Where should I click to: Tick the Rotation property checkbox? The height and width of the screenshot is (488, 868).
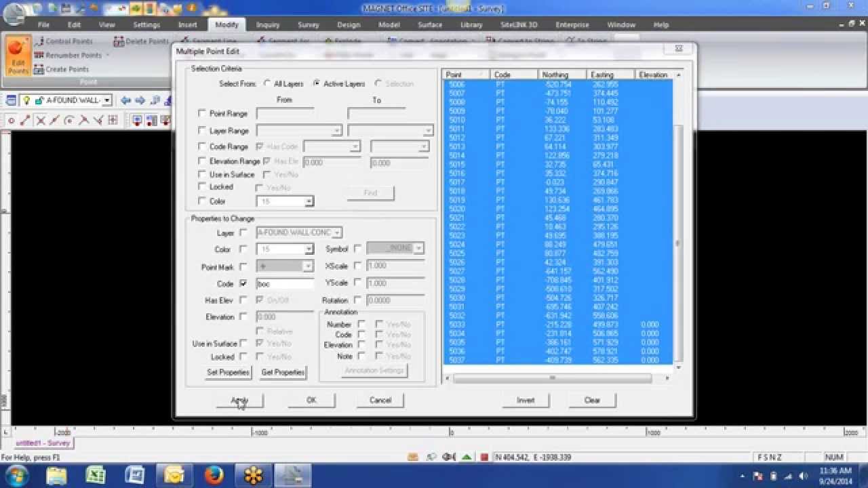click(358, 300)
